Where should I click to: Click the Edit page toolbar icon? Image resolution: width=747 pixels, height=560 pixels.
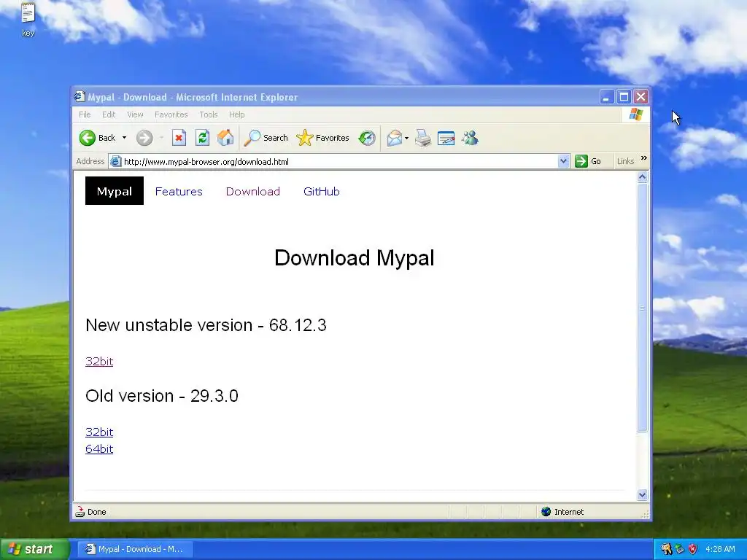(x=446, y=138)
